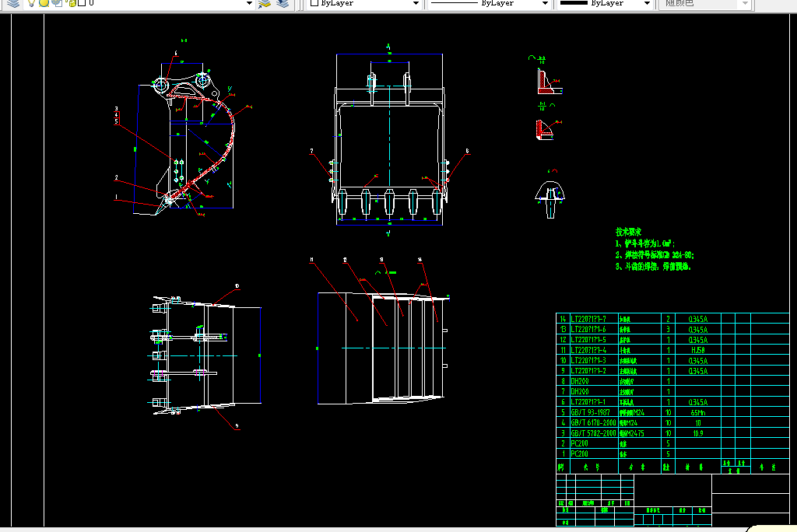The width and height of the screenshot is (797, 532).
Task: Select the 10.9 grade cell
Action: click(698, 433)
